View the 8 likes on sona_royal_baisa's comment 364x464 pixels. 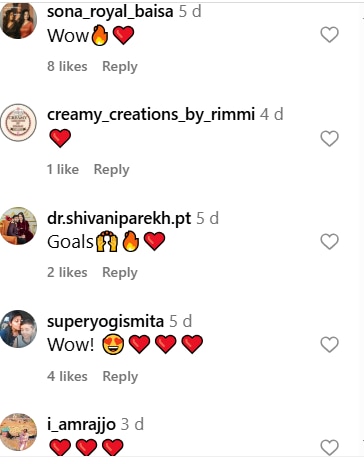coord(67,66)
